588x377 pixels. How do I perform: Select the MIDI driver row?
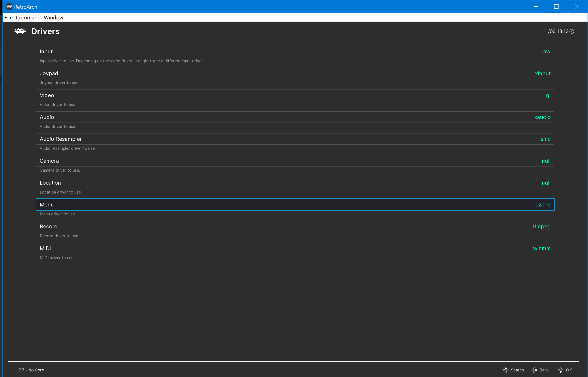(x=295, y=248)
